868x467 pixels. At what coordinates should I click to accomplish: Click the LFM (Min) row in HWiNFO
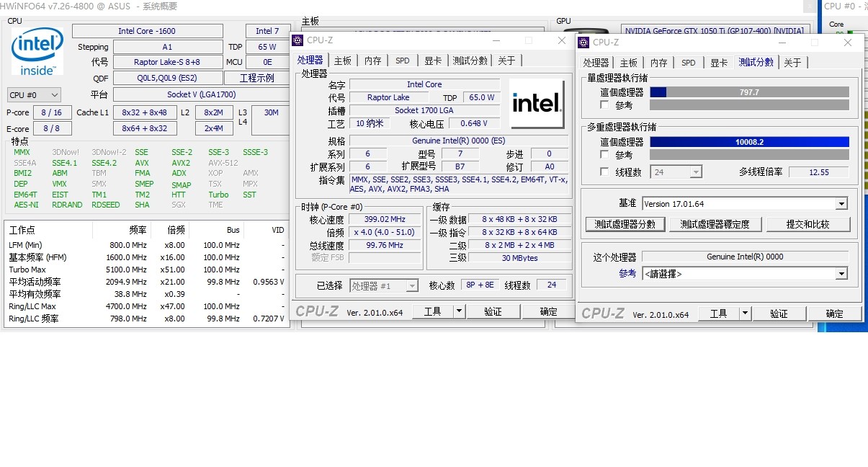coord(148,245)
